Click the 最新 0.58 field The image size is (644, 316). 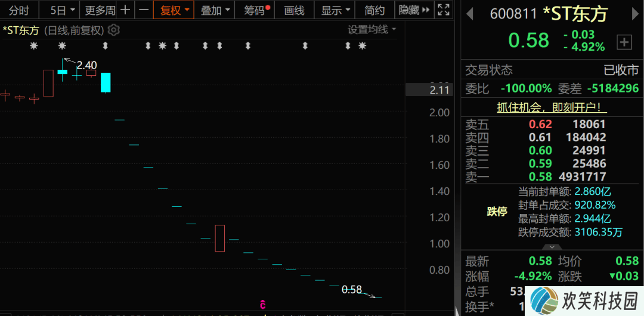click(509, 261)
